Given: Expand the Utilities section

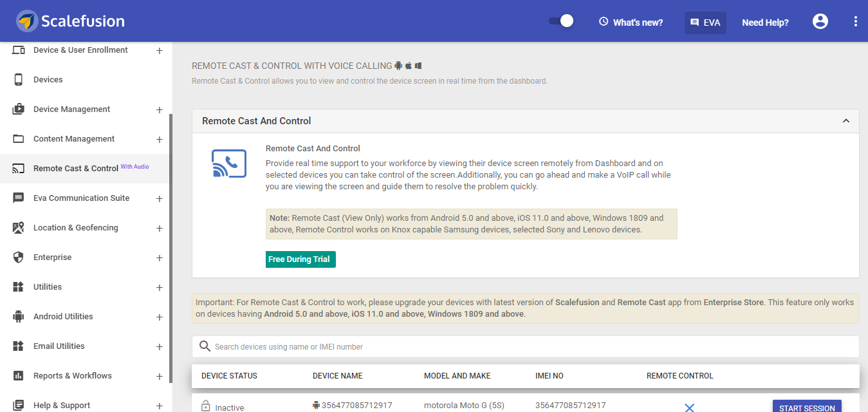Looking at the screenshot, I should click(x=160, y=288).
